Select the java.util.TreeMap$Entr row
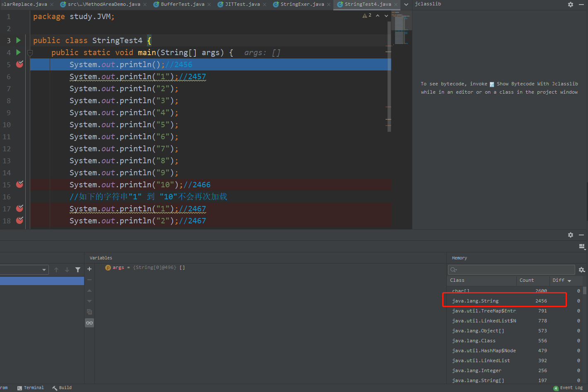 (515, 311)
